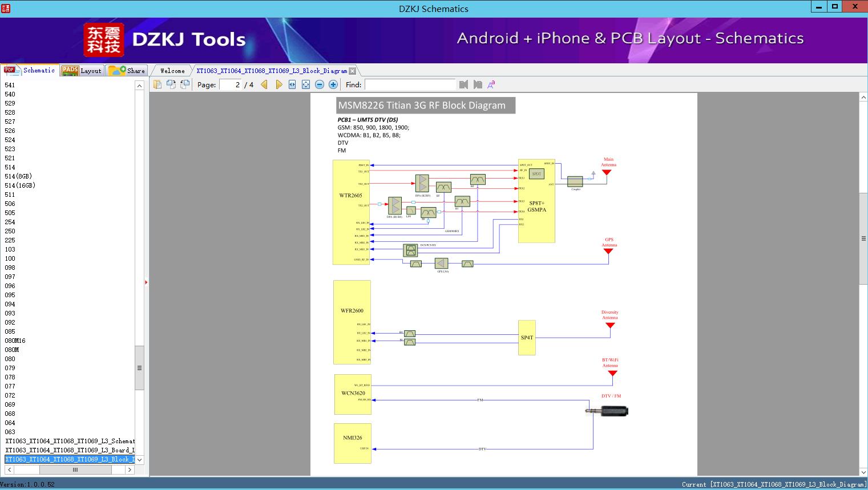Select model 514(16GB) in the list
Screen dimensions: 868x490
pyautogui.click(x=20, y=185)
